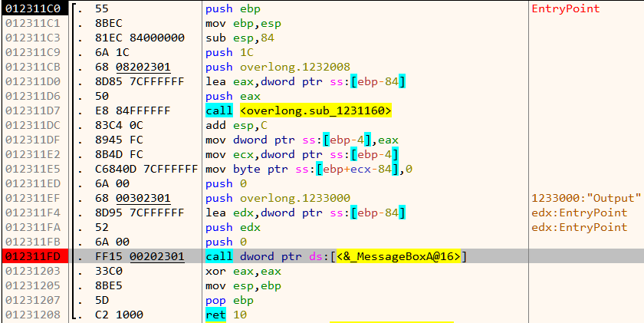Click the 'push ebp' instruction
This screenshot has height=323, width=644.
tap(233, 8)
